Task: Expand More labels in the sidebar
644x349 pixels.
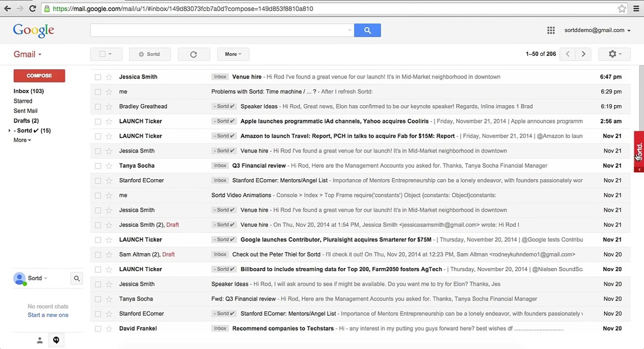Action: pos(22,140)
